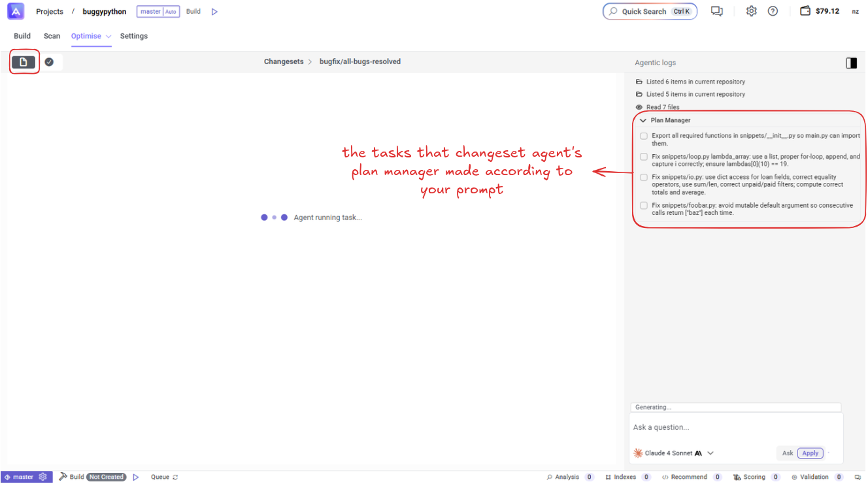Check the 'Fix snippets/foobar.py' task checkbox

coord(644,205)
